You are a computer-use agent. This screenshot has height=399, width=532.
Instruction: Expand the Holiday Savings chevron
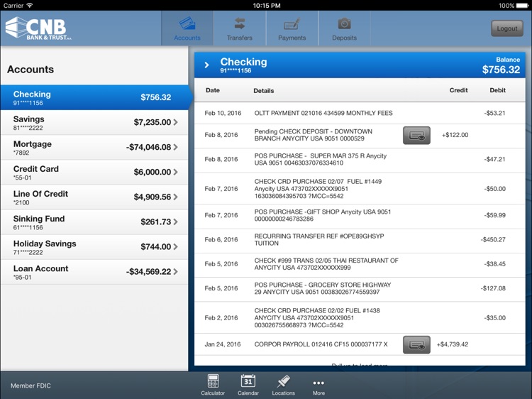click(x=175, y=246)
